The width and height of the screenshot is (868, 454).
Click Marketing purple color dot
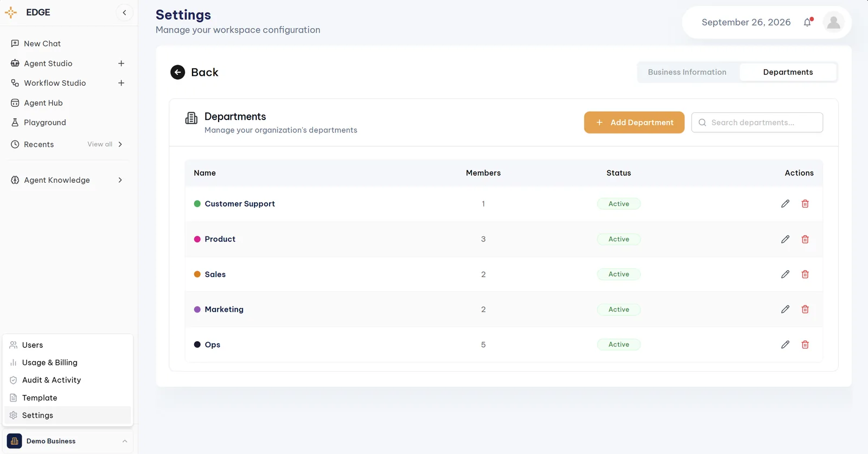197,309
